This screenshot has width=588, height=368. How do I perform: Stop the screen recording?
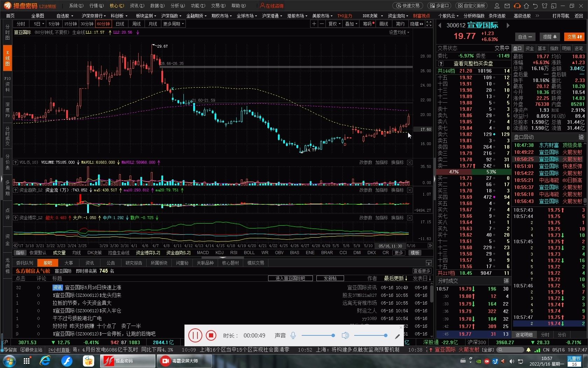pyautogui.click(x=211, y=335)
